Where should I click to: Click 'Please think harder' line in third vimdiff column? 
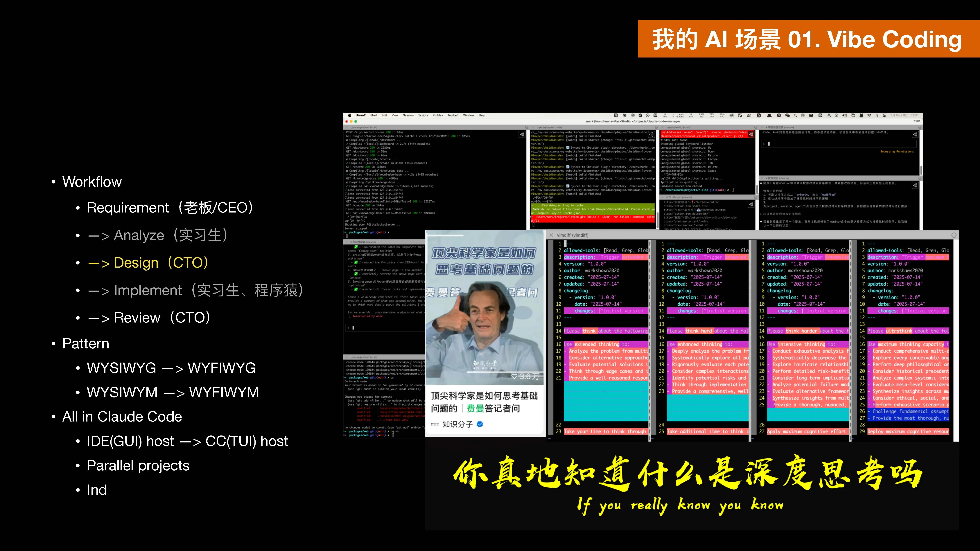point(808,331)
